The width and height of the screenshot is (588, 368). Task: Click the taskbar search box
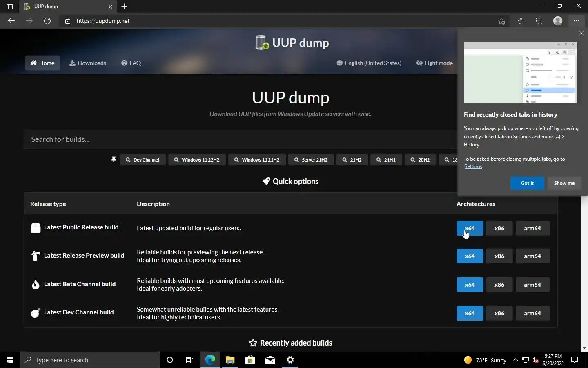point(90,360)
